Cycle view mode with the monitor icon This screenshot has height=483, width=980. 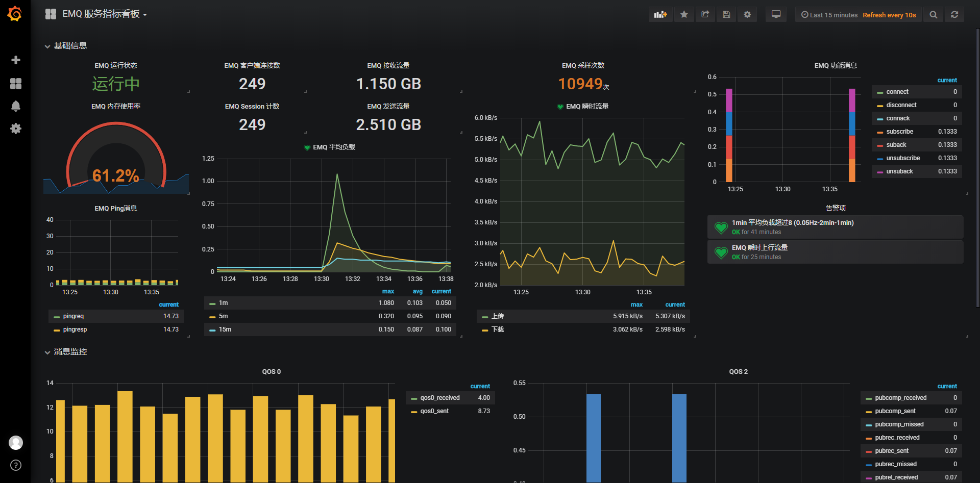pos(776,15)
